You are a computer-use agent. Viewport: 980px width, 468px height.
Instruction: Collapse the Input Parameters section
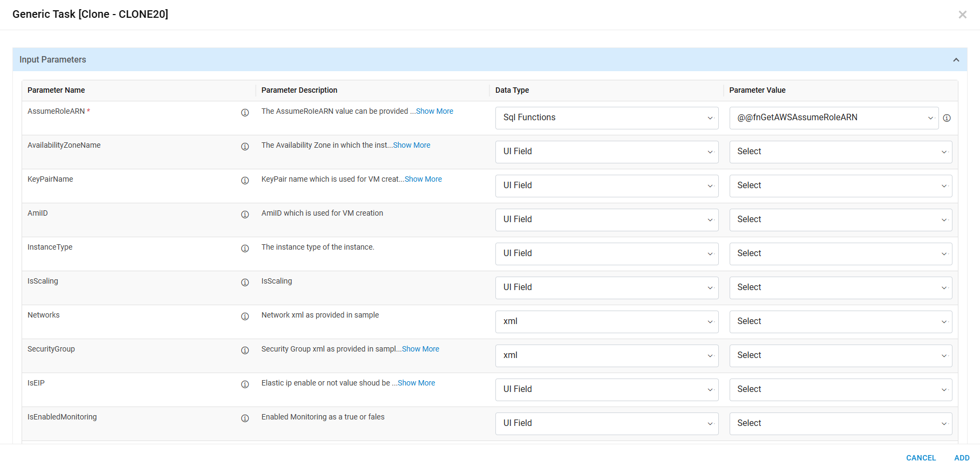(956, 60)
